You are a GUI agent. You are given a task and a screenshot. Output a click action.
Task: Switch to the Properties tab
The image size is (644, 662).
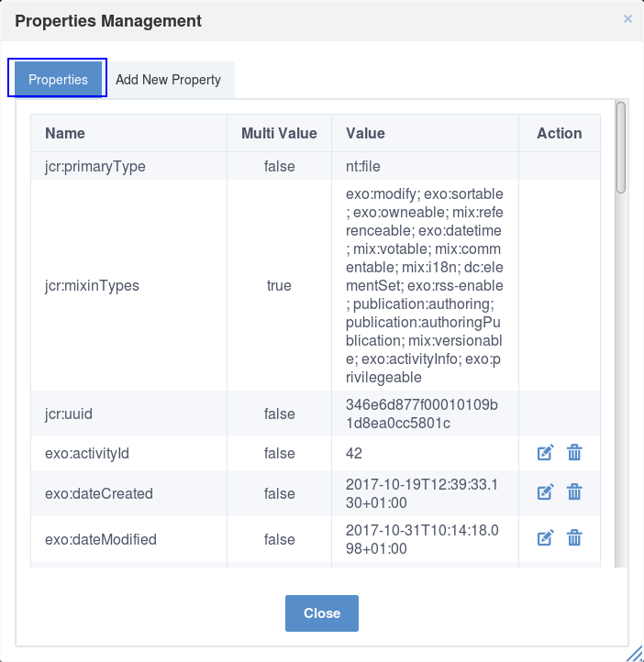pyautogui.click(x=58, y=80)
